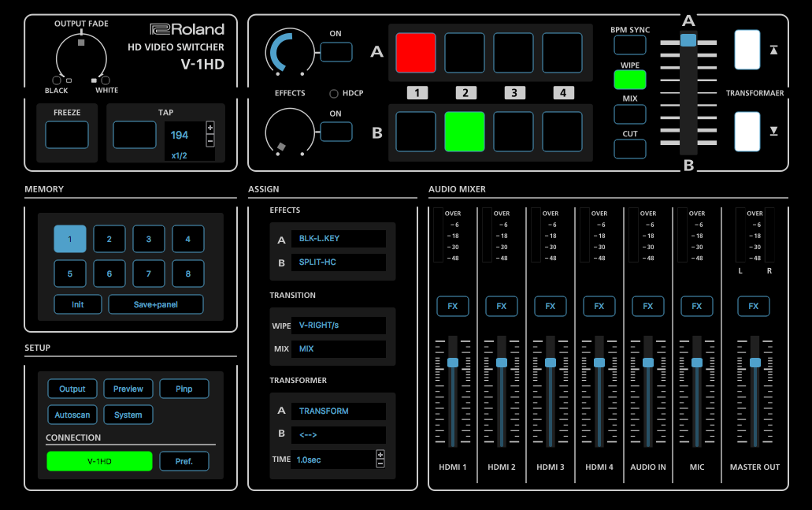Enable BPM SYNC
The width and height of the screenshot is (812, 510).
coord(630,45)
